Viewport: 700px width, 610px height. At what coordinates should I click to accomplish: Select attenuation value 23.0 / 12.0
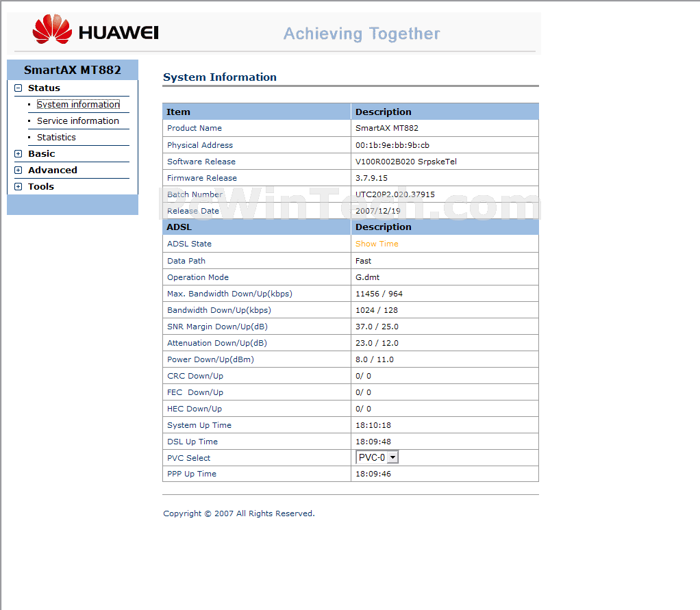point(377,344)
